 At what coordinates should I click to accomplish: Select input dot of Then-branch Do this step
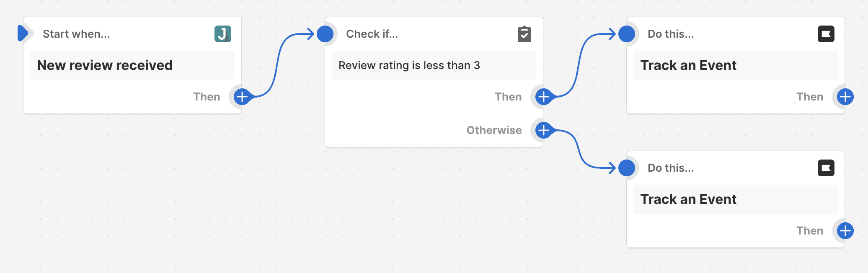click(627, 34)
